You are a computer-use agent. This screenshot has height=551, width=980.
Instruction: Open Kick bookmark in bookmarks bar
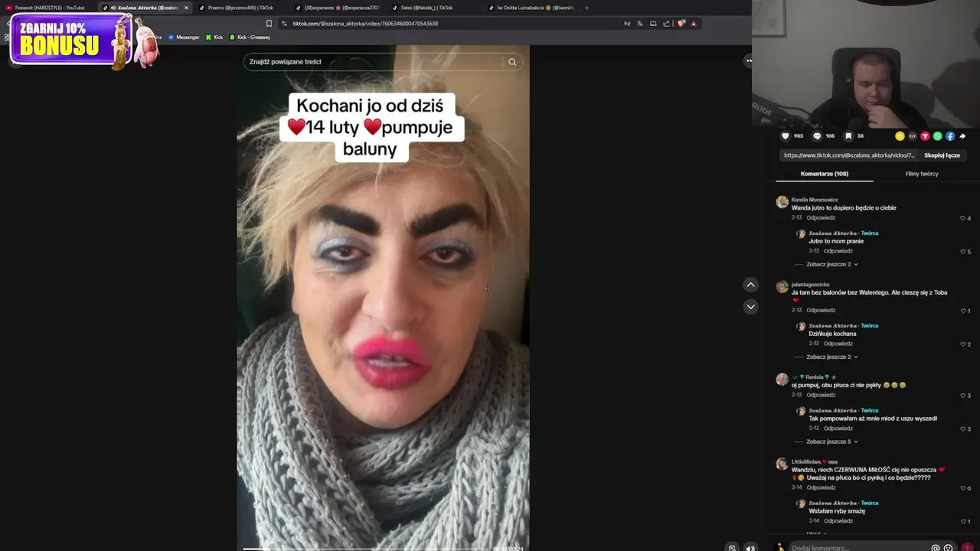coord(214,37)
